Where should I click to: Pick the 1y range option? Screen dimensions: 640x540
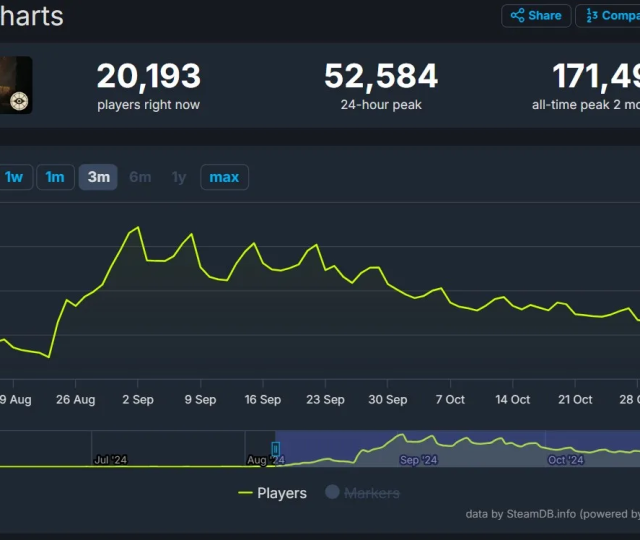click(x=179, y=177)
